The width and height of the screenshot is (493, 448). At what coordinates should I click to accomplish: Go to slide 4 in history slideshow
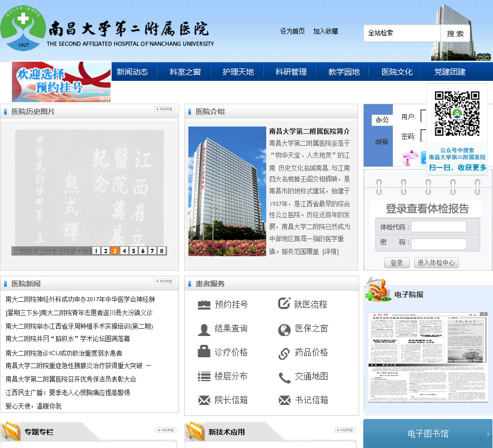coord(124,251)
